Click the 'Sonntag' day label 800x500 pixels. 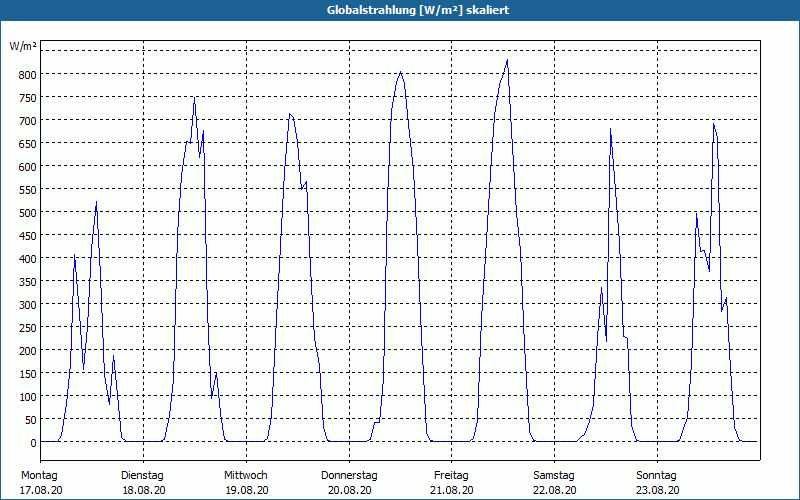(x=656, y=476)
